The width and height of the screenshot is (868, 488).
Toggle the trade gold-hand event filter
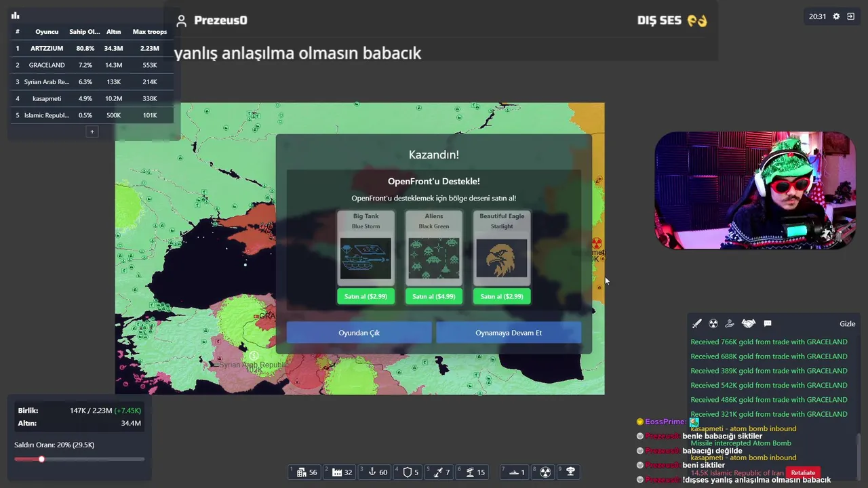point(730,324)
